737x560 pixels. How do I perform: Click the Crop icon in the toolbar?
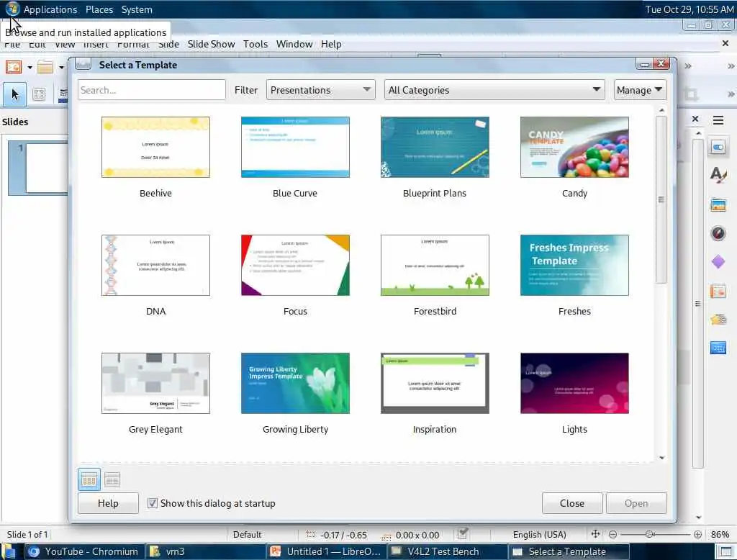[690, 94]
